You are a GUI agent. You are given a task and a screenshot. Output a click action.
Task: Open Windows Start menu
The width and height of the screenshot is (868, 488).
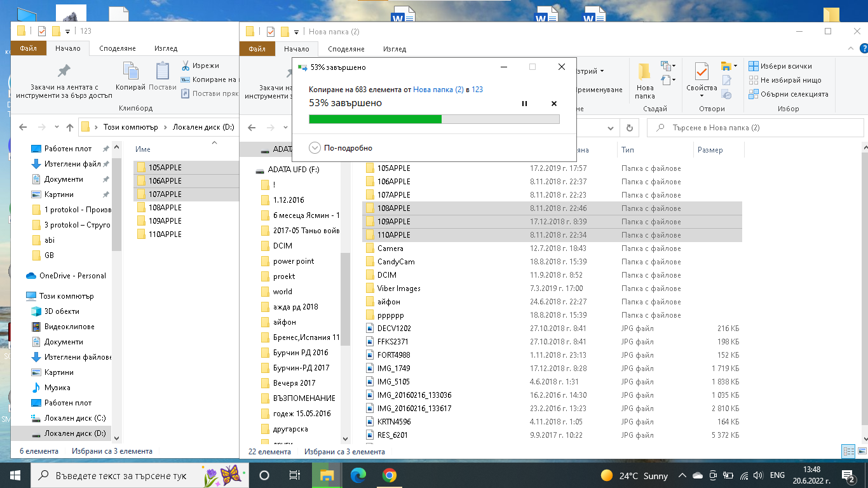pyautogui.click(x=15, y=475)
